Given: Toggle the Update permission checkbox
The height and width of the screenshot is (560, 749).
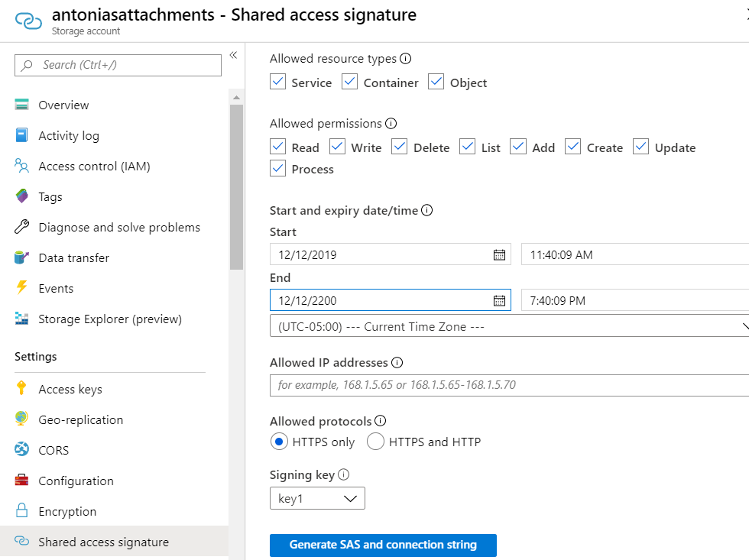Looking at the screenshot, I should [x=641, y=147].
